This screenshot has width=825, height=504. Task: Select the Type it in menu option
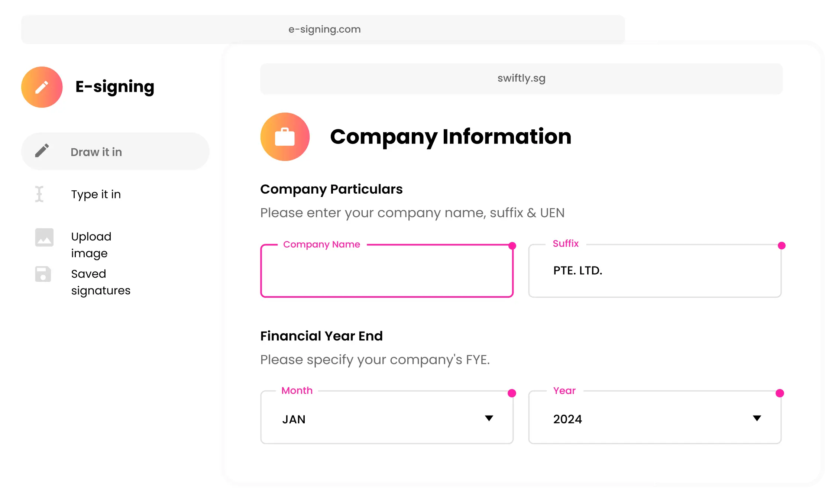(96, 194)
